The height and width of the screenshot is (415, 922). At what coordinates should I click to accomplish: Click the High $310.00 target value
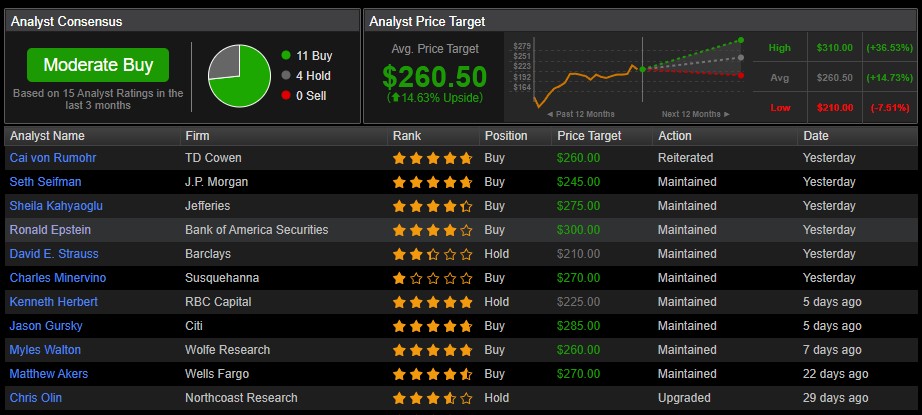pos(834,48)
